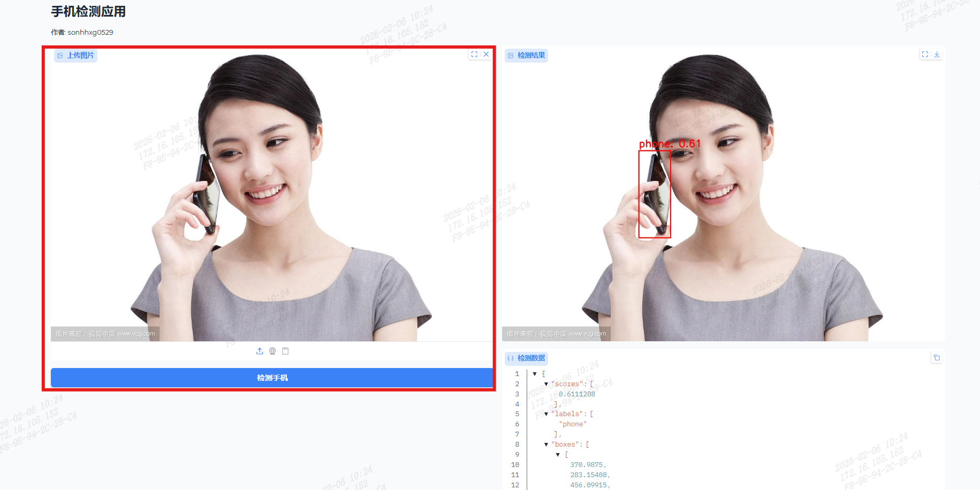Click the score value 0.6111288

(576, 394)
